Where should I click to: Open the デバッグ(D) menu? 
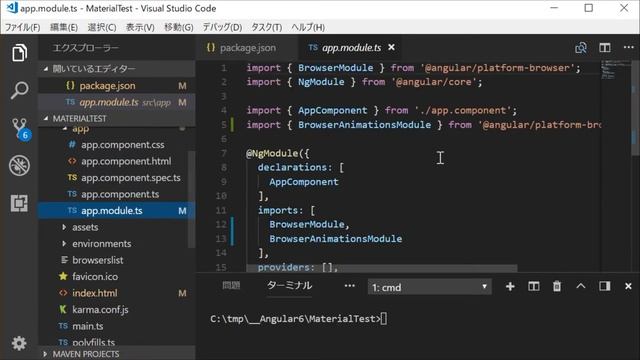tap(222, 27)
